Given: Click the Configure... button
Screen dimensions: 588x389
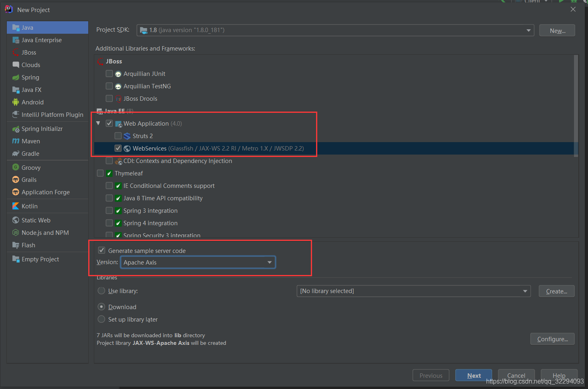Looking at the screenshot, I should 552,339.
